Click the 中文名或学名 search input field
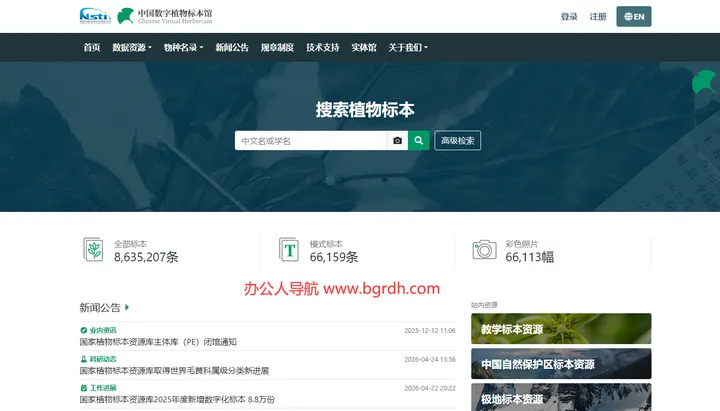The width and height of the screenshot is (720, 411). pos(311,141)
